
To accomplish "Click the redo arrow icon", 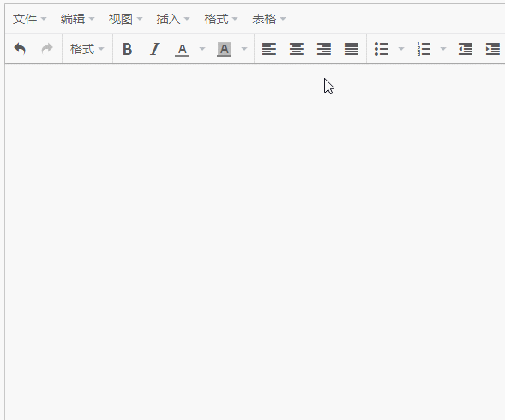I will tap(47, 49).
